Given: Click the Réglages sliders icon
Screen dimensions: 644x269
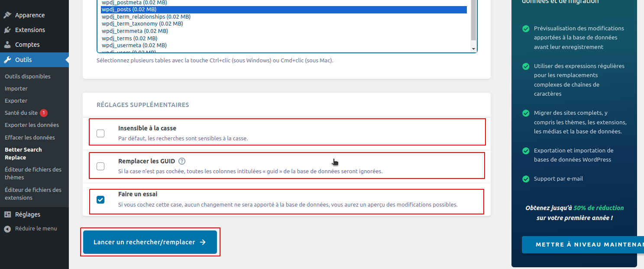Looking at the screenshot, I should [x=7, y=214].
